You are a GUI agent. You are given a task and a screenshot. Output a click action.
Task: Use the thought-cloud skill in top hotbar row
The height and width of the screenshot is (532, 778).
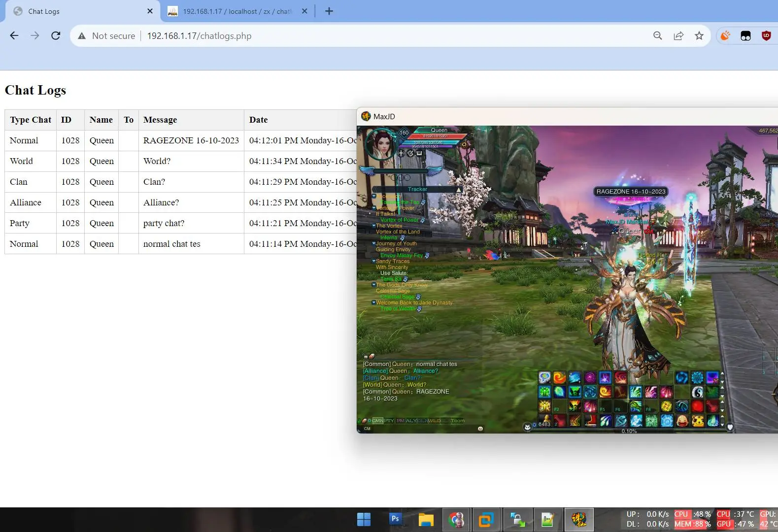544,377
